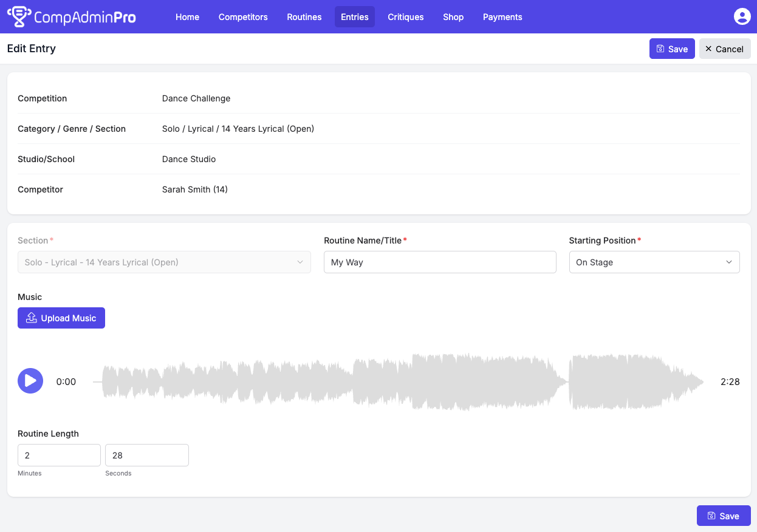Click the Upload Music button
This screenshot has height=532, width=757.
61,318
